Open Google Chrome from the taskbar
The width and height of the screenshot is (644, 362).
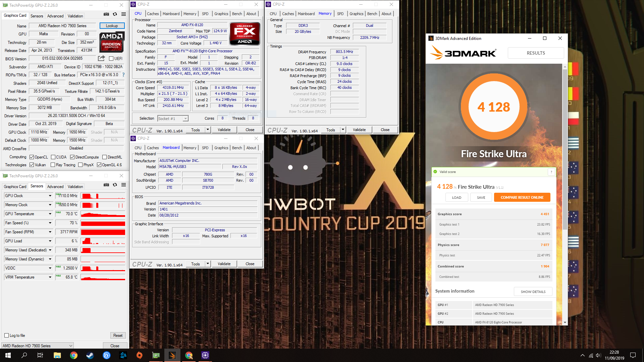click(73, 355)
